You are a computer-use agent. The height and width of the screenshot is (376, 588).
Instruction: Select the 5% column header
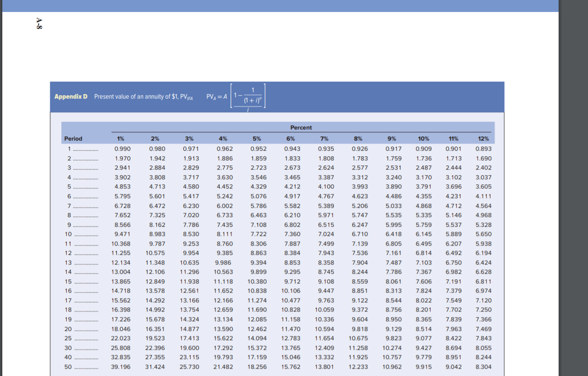point(256,138)
